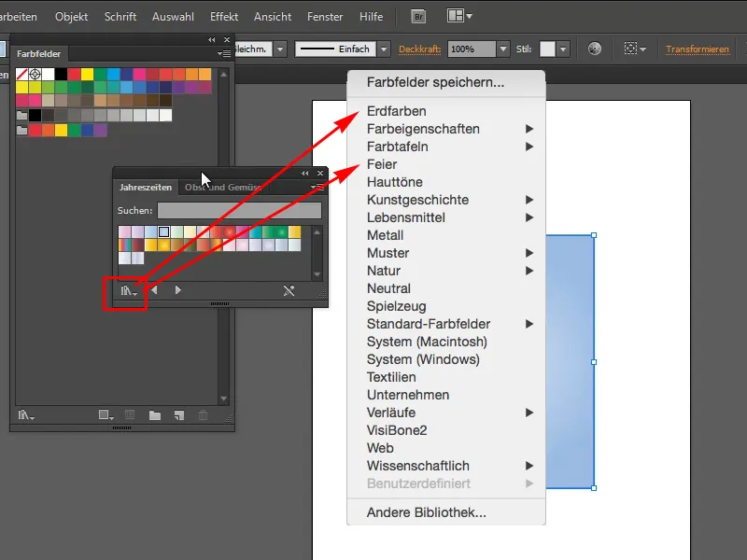747x560 pixels.
Task: Toggle the crossed-pencil add-to-swatches icon
Action: pyautogui.click(x=288, y=290)
